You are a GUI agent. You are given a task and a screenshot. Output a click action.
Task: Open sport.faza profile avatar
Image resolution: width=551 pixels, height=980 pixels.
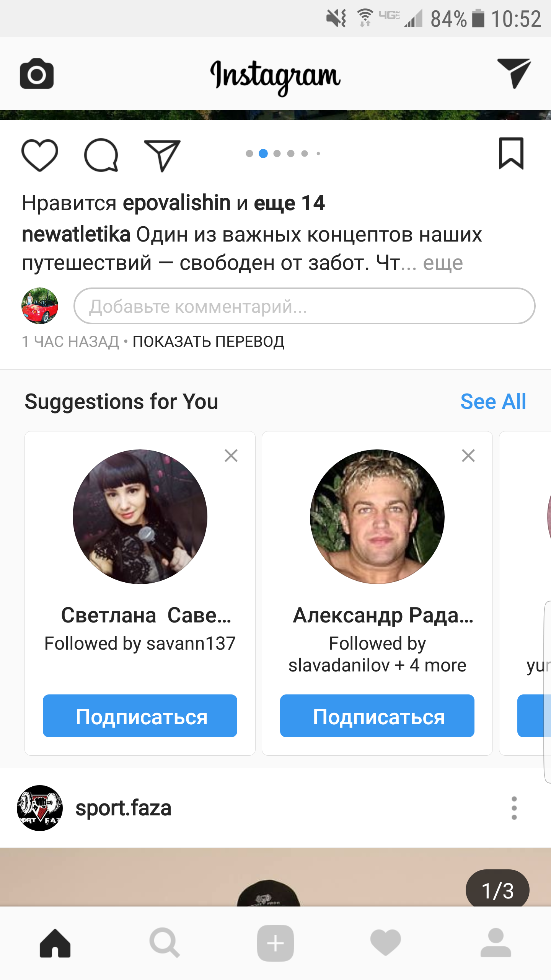(40, 808)
